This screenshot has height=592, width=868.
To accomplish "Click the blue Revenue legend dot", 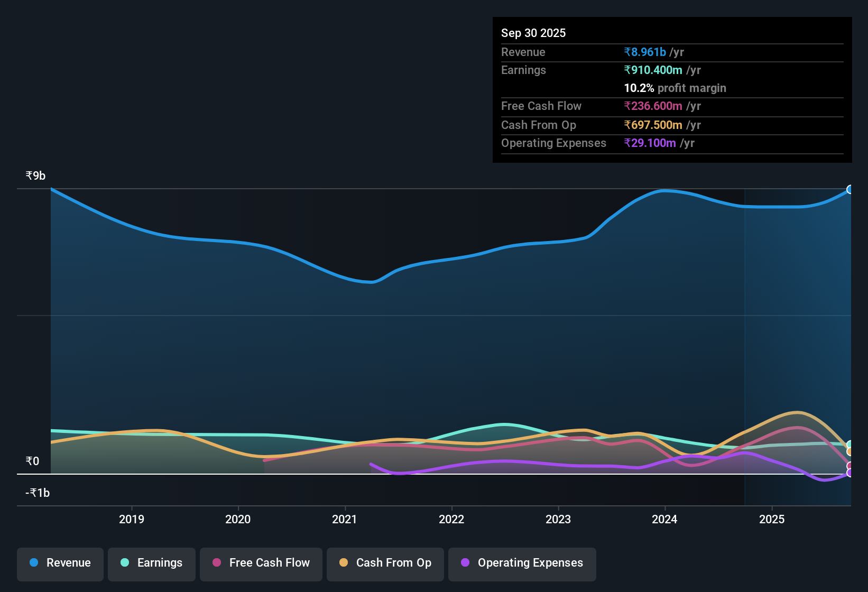I will click(x=33, y=563).
